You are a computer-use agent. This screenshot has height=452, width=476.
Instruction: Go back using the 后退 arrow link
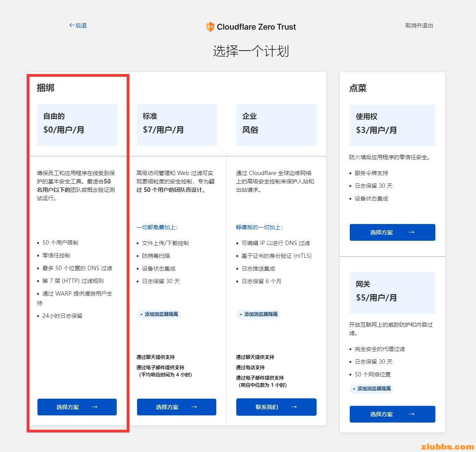pos(78,25)
